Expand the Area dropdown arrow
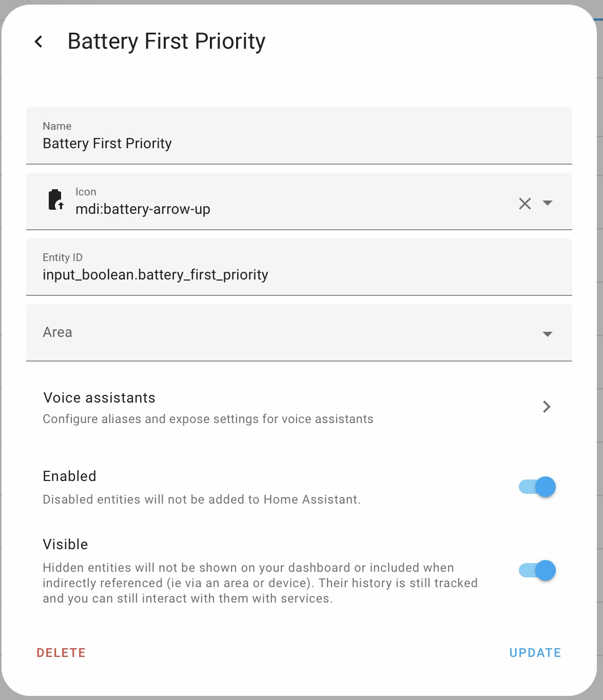The height and width of the screenshot is (700, 603). click(x=548, y=334)
